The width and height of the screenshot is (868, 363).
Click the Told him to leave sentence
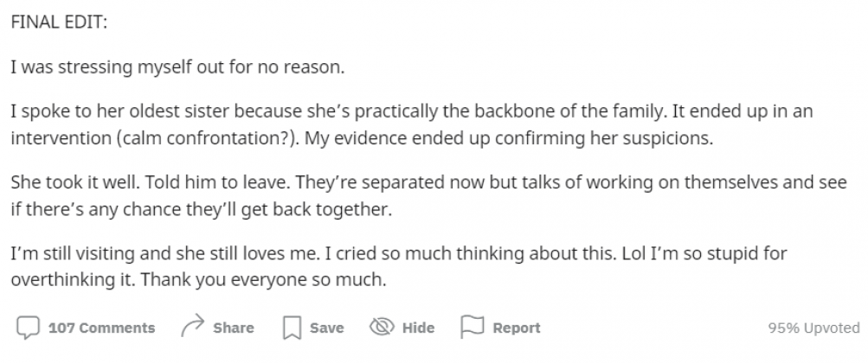click(217, 182)
